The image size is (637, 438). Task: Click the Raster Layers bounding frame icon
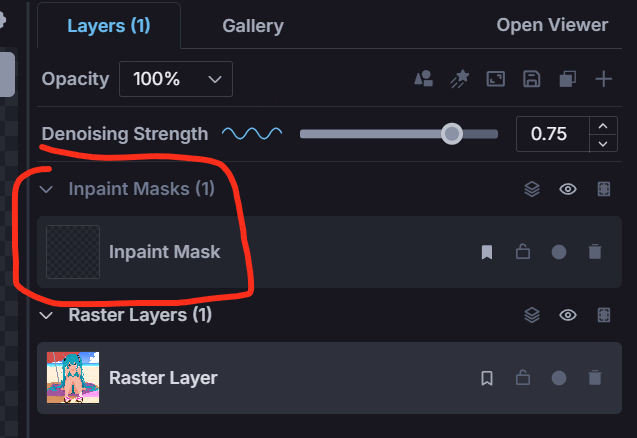pos(604,315)
